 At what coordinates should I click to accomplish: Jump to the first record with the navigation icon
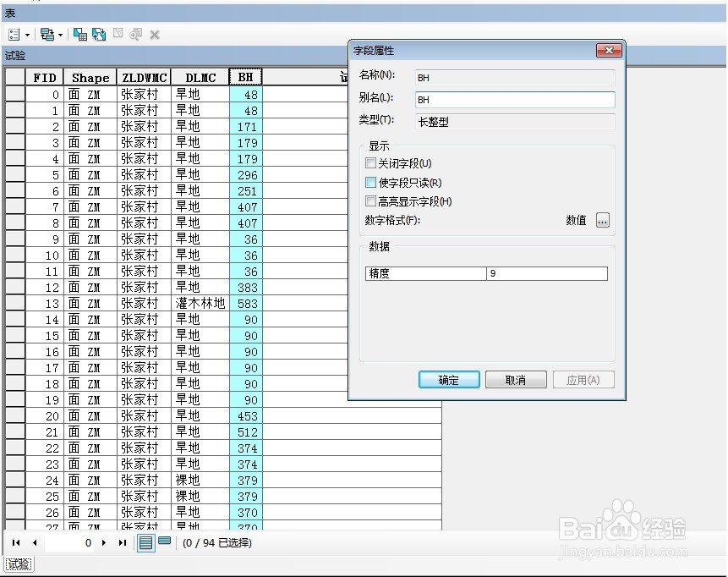click(x=15, y=542)
